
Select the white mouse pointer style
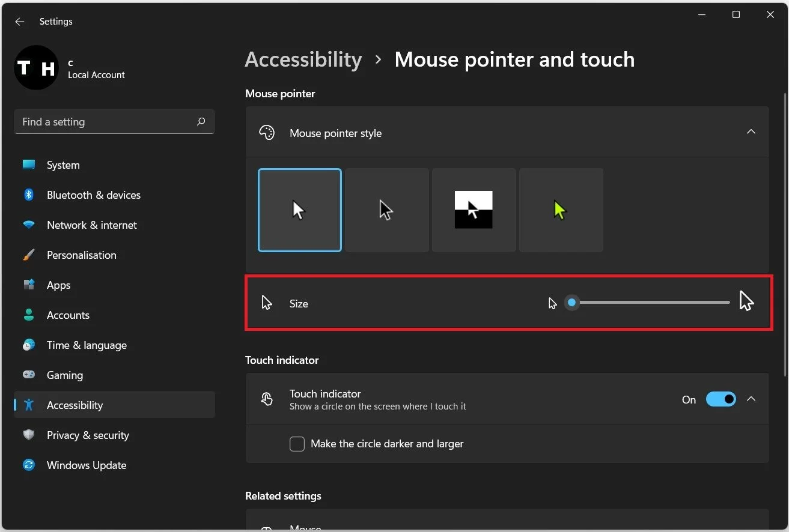coord(299,210)
